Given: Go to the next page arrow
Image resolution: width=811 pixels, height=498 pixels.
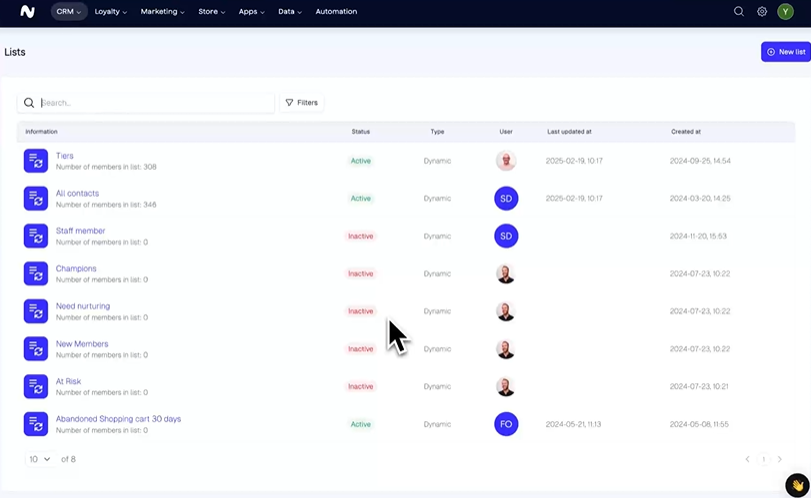Looking at the screenshot, I should point(779,459).
